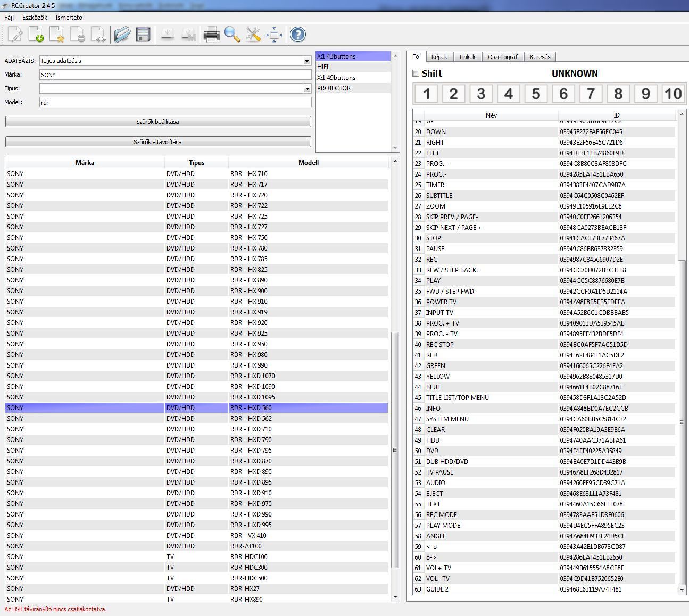Switch to the Oszcillográf tab
The width and height of the screenshot is (689, 616).
point(503,57)
